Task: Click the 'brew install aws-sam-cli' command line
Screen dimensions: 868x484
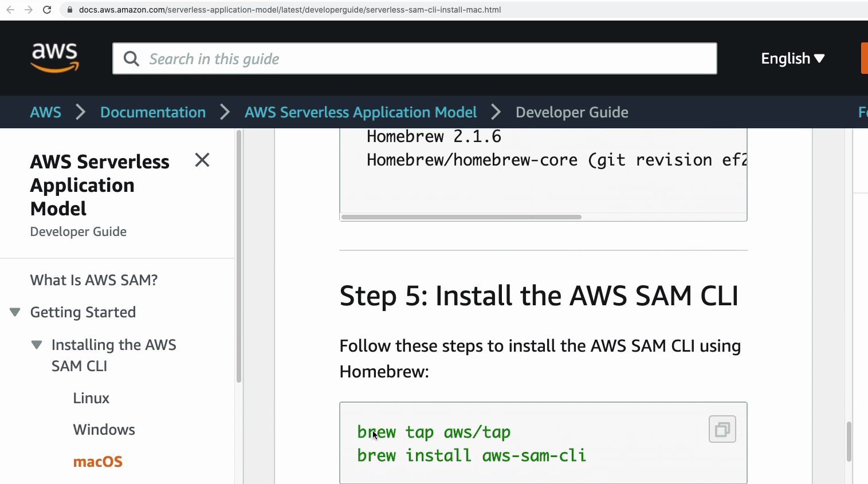Action: tap(472, 455)
